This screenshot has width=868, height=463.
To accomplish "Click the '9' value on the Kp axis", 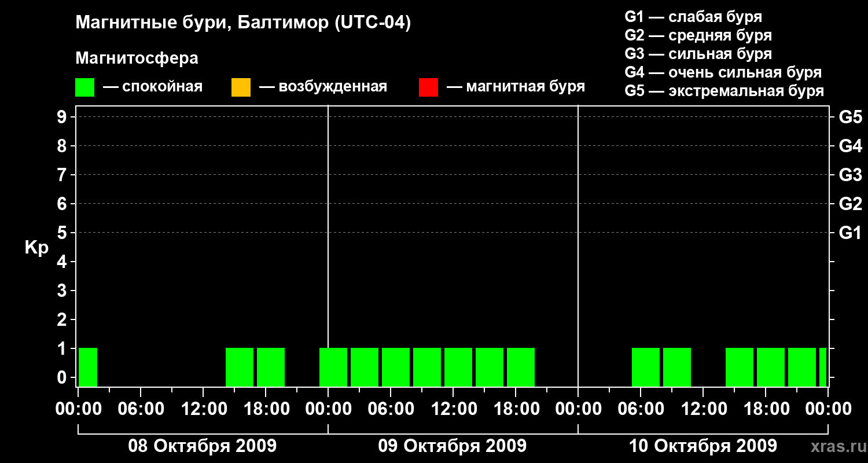I will coord(63,117).
